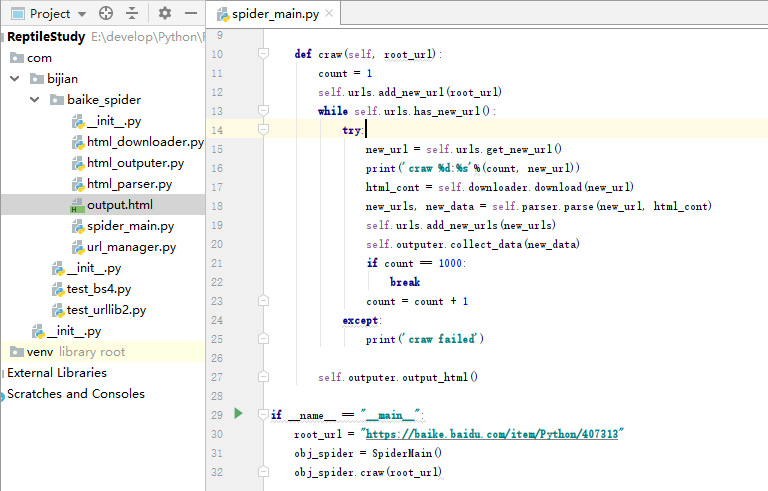Select html_downloader.py in project tree
This screenshot has width=768, height=491.
pos(145,142)
